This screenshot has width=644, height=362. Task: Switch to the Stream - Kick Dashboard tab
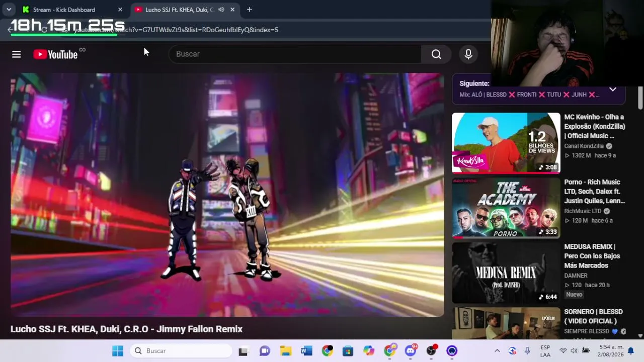click(x=72, y=10)
